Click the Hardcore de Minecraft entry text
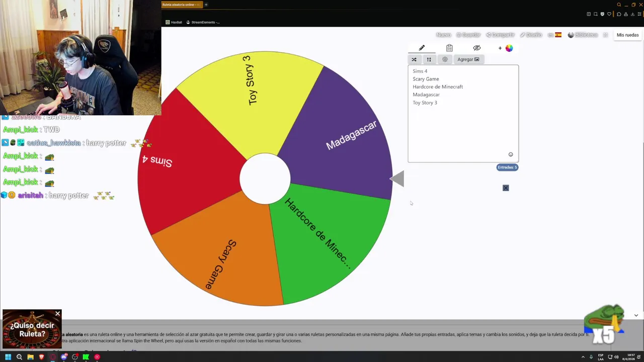644x362 pixels. 438,86
